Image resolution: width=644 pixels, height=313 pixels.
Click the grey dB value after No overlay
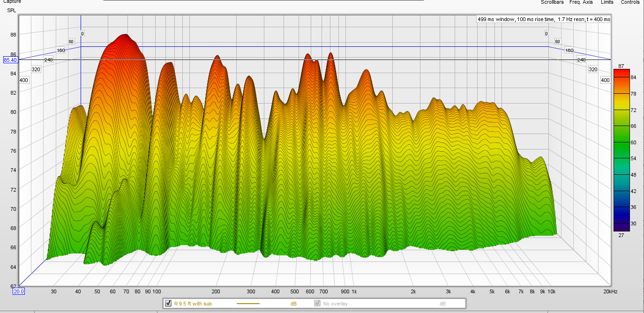coord(442,304)
